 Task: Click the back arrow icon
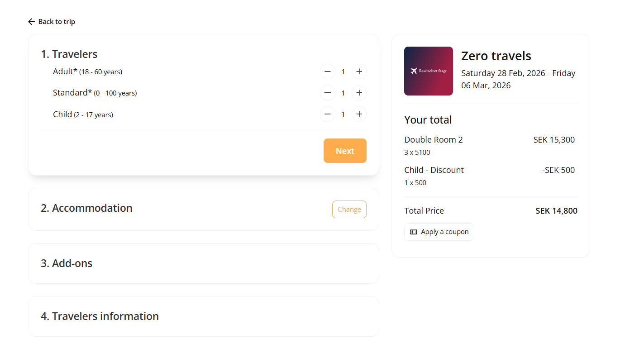pyautogui.click(x=31, y=22)
